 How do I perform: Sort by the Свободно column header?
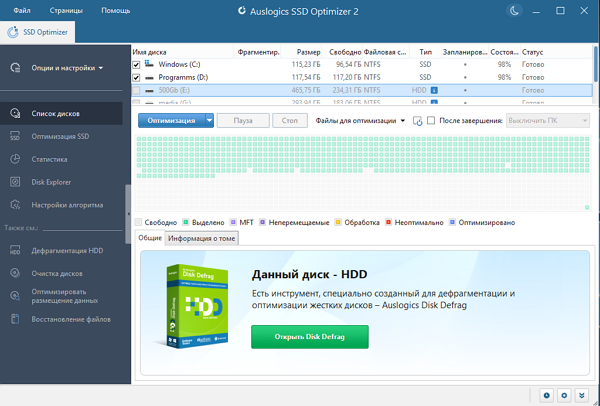(342, 52)
